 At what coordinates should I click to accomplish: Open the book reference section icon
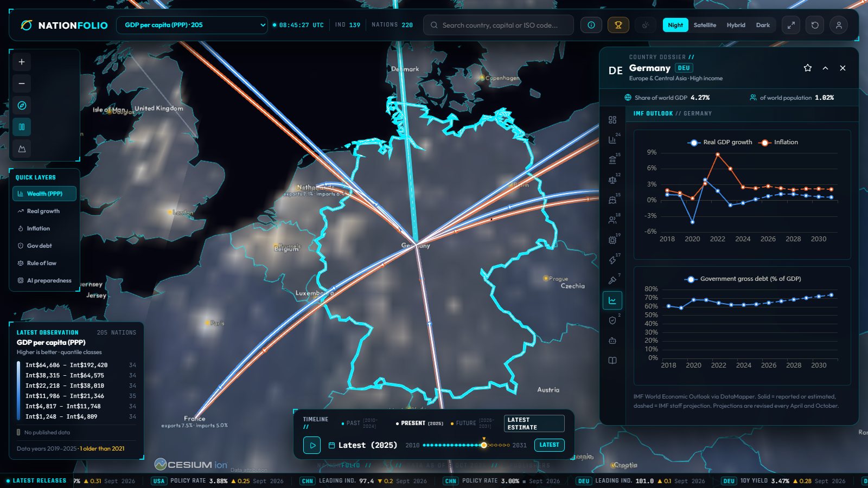point(612,361)
